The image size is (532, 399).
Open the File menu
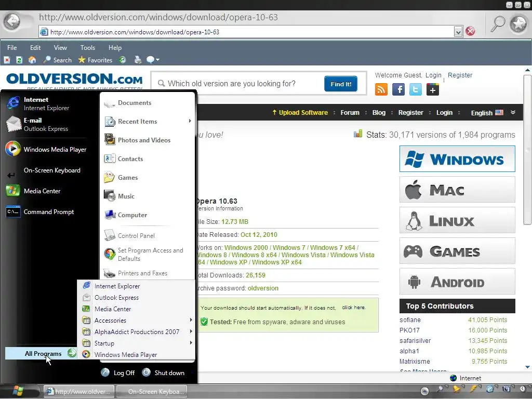click(12, 47)
